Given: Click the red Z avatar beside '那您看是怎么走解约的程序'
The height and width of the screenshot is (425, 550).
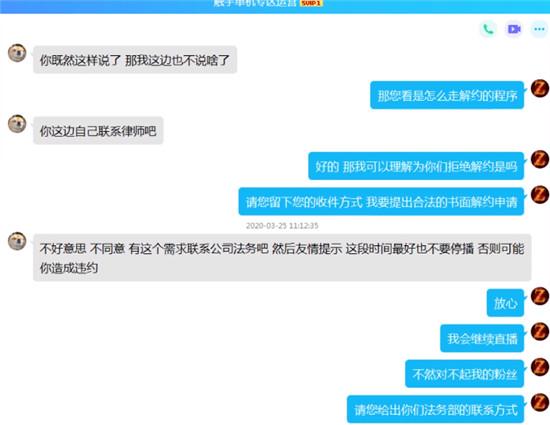Looking at the screenshot, I should click(x=540, y=88).
